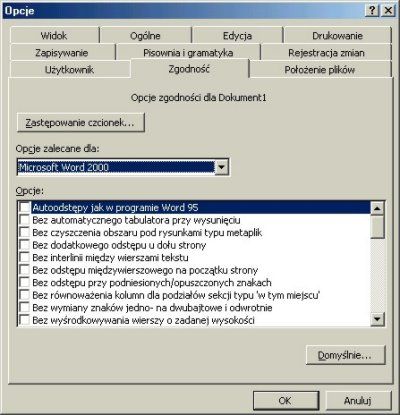This screenshot has height=415, width=400.
Task: Open the Rejestracja zmian tab
Action: [x=326, y=53]
